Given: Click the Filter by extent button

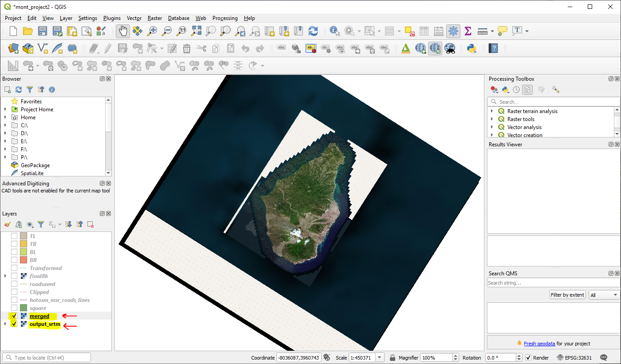Looking at the screenshot, I should click(567, 295).
